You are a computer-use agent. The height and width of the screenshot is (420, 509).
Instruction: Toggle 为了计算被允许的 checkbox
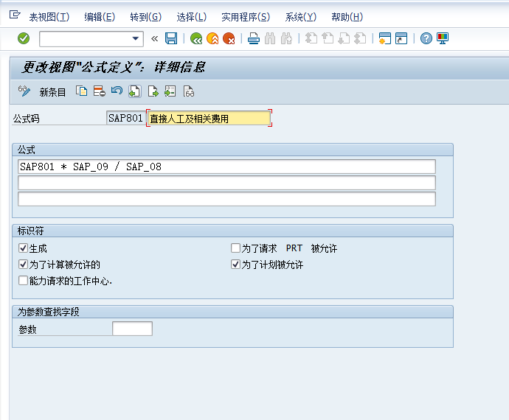tap(23, 265)
